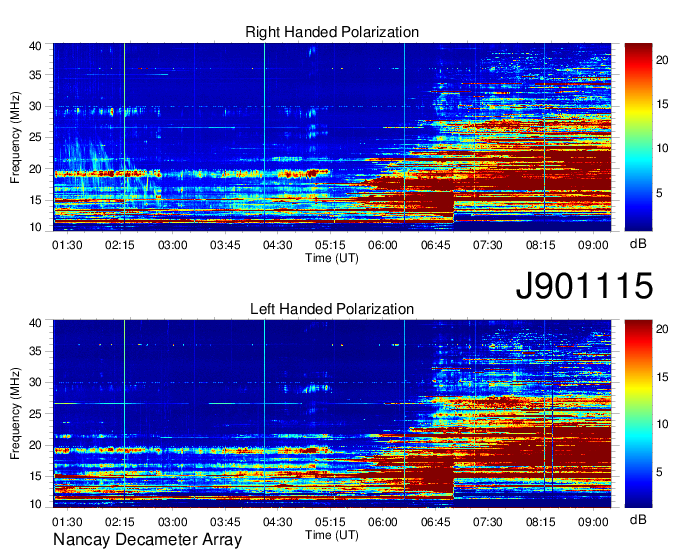
Task: Click the 05:15 time tick on the right-handed plot
Action: click(330, 245)
